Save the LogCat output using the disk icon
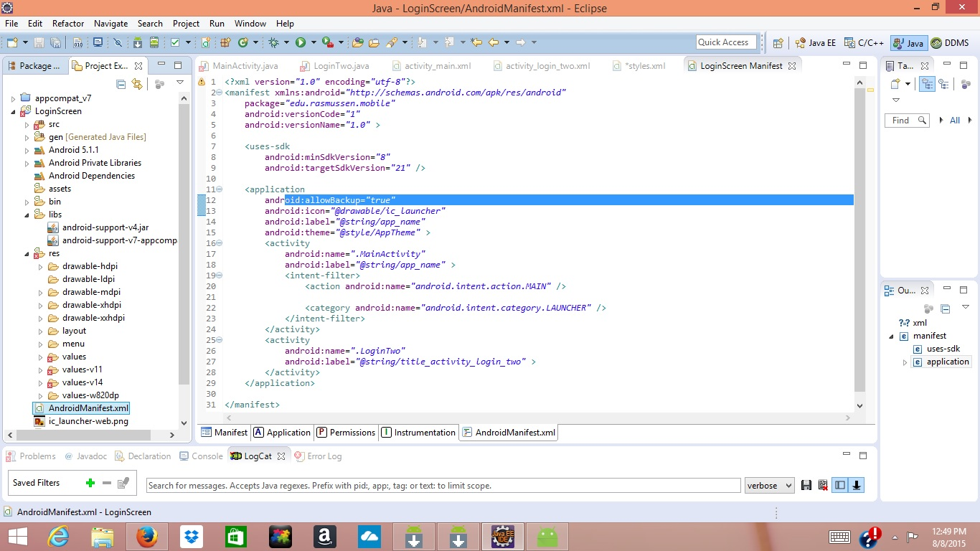Image resolution: width=980 pixels, height=551 pixels. point(806,485)
